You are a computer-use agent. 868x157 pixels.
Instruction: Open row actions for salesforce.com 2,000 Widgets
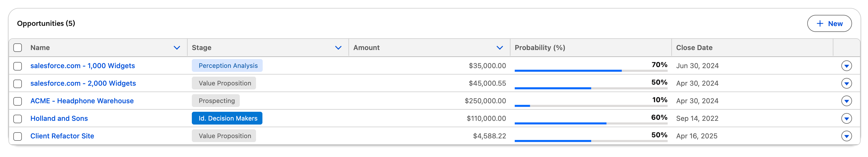pos(846,83)
